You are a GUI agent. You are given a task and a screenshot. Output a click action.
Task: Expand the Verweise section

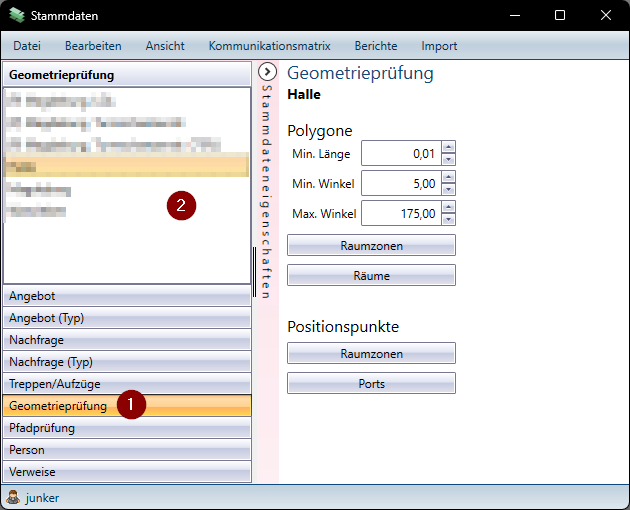coord(127,472)
